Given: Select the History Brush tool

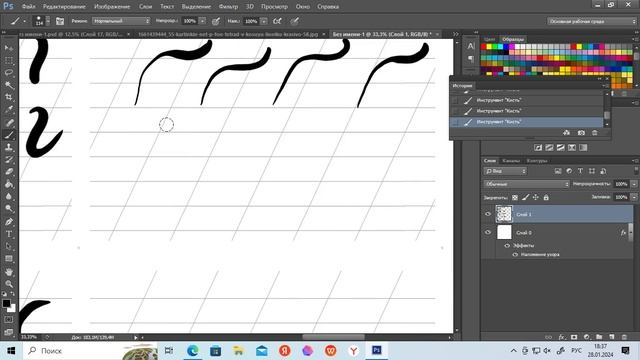Looking at the screenshot, I should coord(9,159).
